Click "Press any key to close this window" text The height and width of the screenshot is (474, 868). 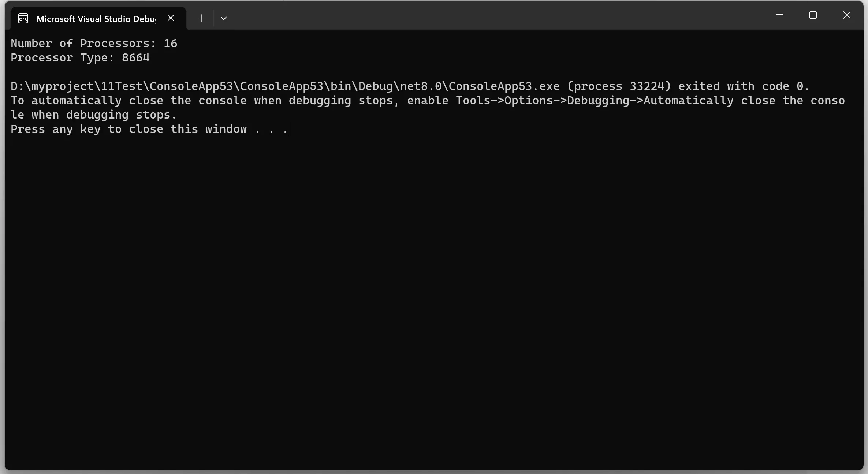point(129,129)
